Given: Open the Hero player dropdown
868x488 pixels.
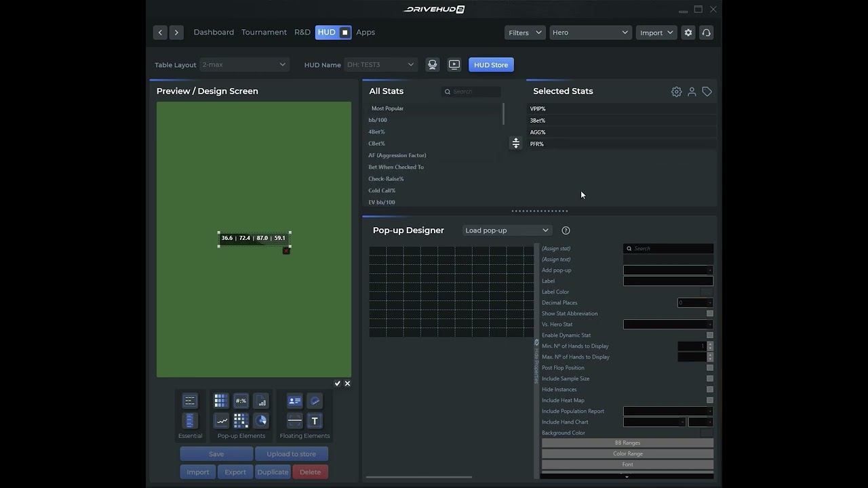Looking at the screenshot, I should [590, 33].
